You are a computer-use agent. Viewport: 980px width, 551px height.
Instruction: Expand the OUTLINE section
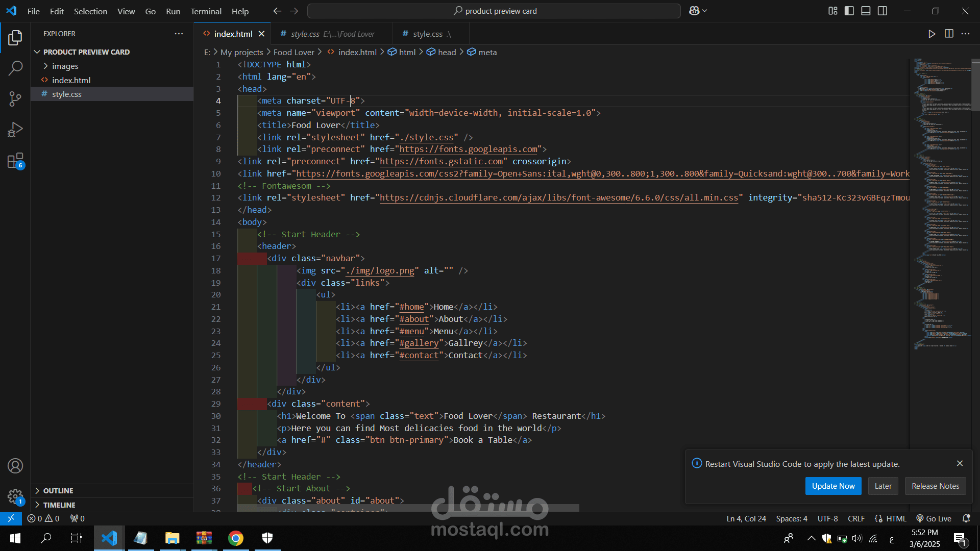[x=58, y=490]
